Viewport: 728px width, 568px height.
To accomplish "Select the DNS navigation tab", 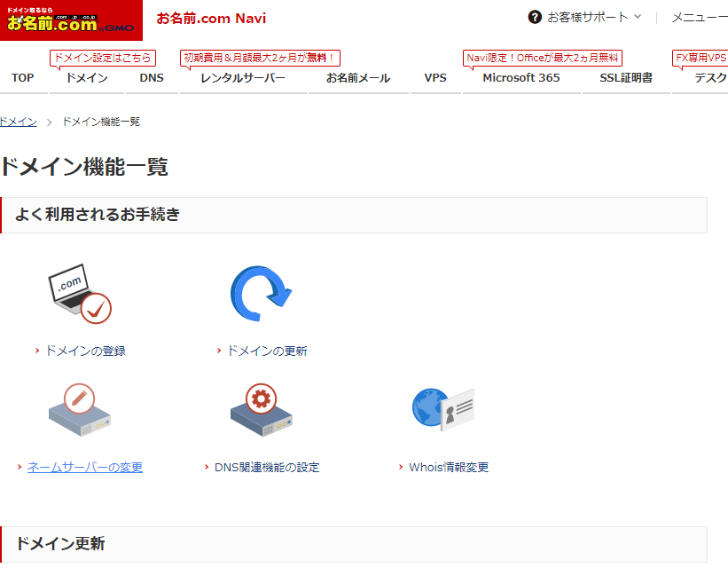I will click(152, 77).
